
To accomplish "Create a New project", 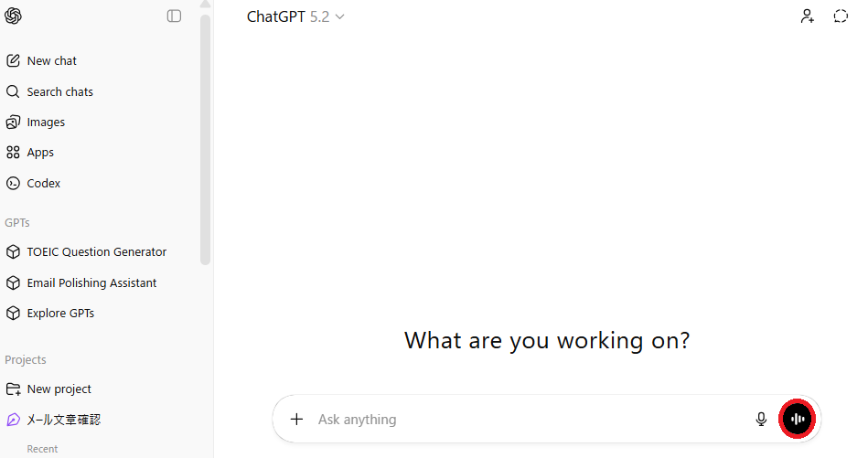I will [x=59, y=389].
